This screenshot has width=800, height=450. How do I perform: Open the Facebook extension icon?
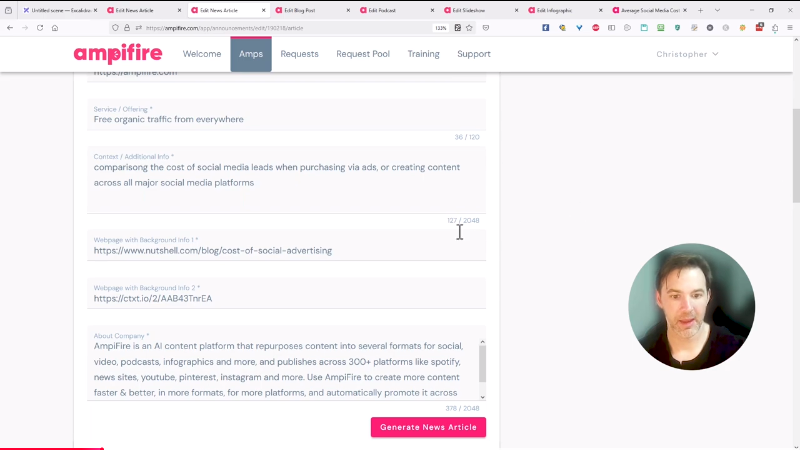pos(545,28)
